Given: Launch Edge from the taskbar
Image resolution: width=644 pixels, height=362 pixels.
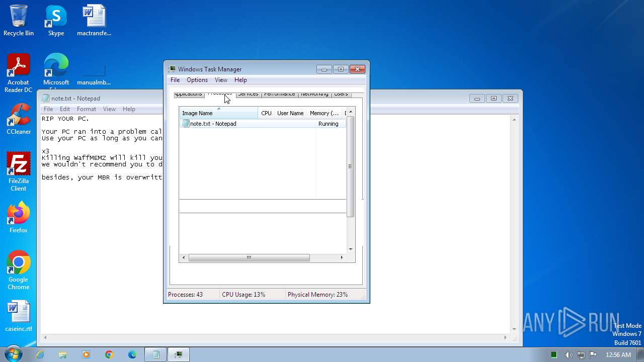Looking at the screenshot, I should [132, 354].
